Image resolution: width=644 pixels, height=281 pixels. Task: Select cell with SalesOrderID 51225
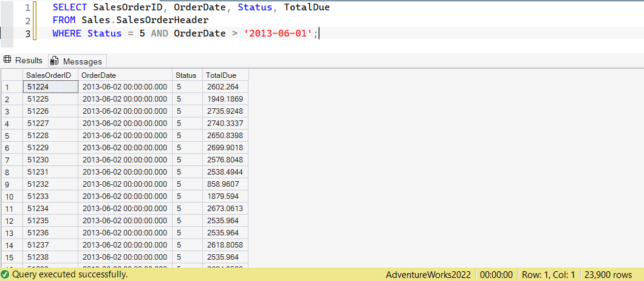coord(50,99)
